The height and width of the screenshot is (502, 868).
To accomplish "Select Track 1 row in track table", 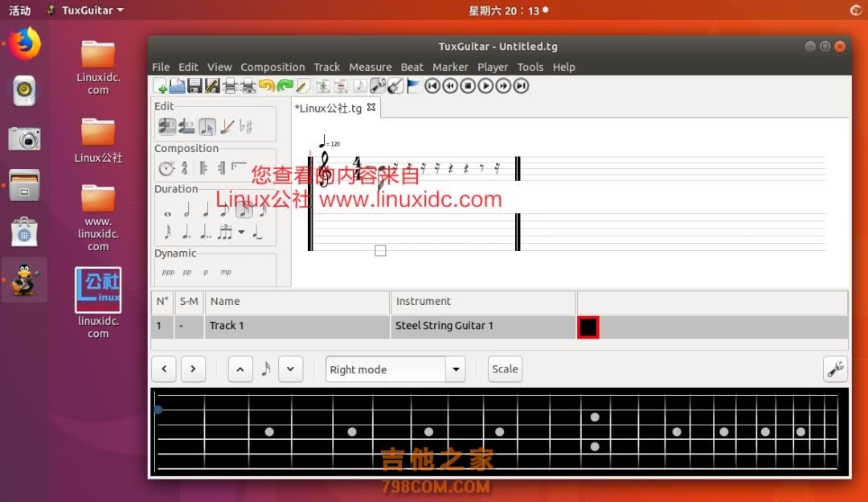I will (x=499, y=327).
